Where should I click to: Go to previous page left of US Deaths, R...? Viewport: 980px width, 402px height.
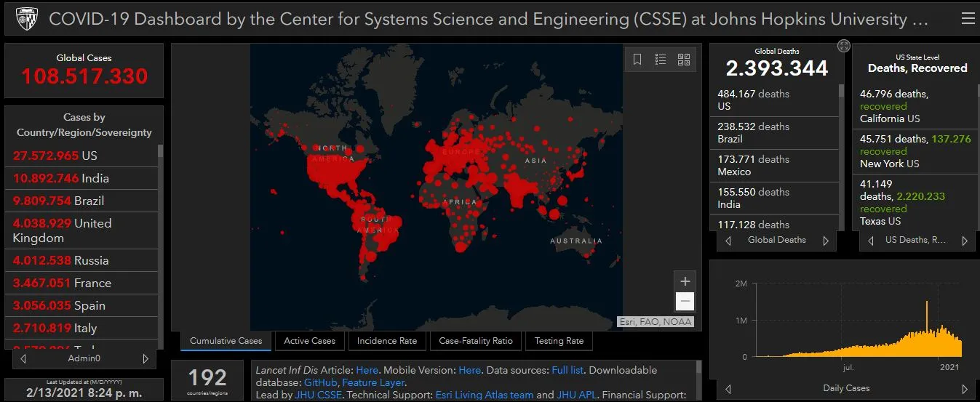(x=872, y=241)
